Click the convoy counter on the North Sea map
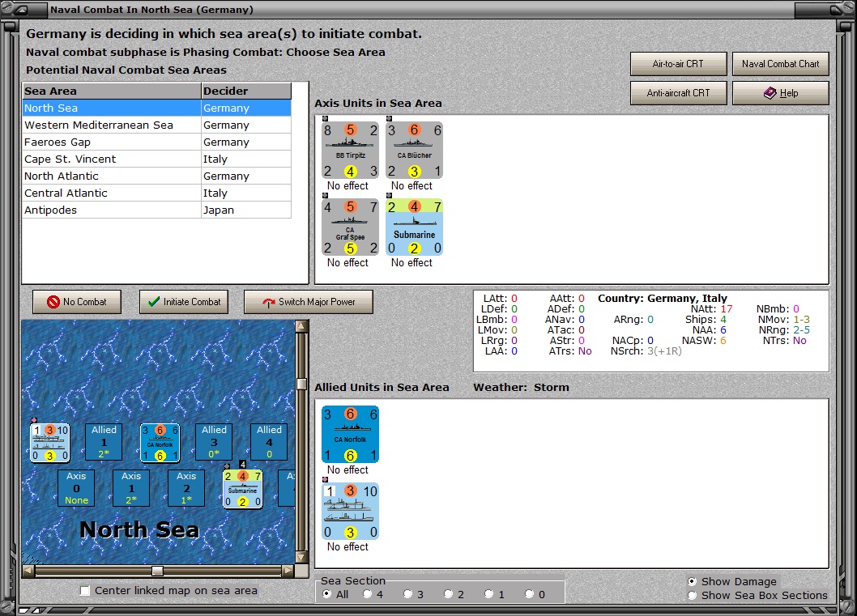This screenshot has height=616, width=857. pyautogui.click(x=49, y=442)
